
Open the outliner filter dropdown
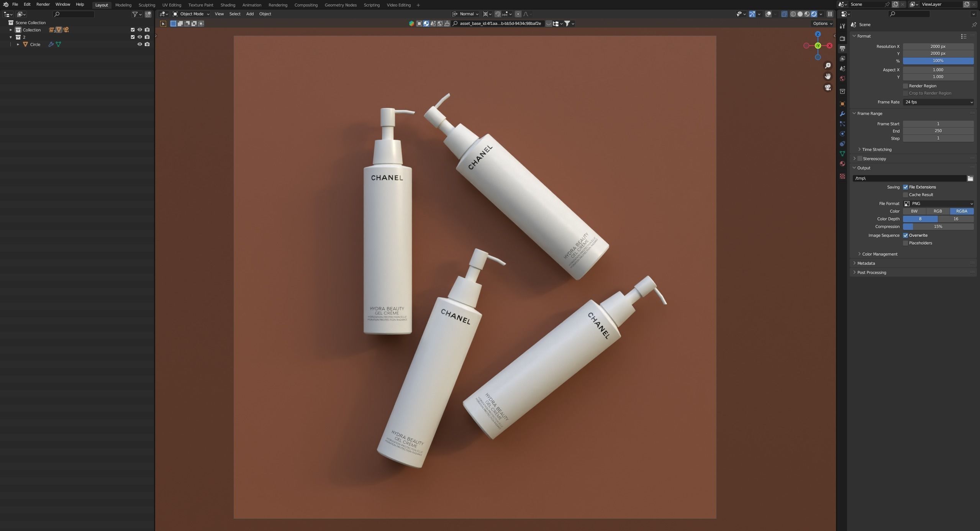coord(137,14)
